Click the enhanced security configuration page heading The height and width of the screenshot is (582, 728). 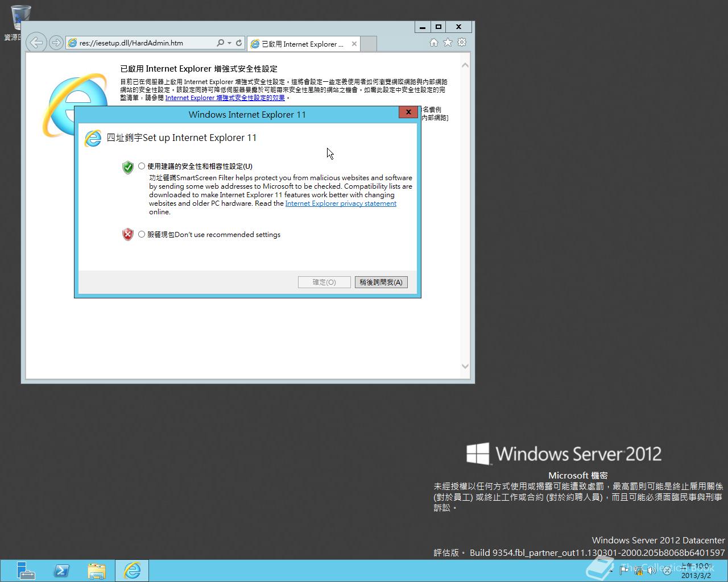199,69
